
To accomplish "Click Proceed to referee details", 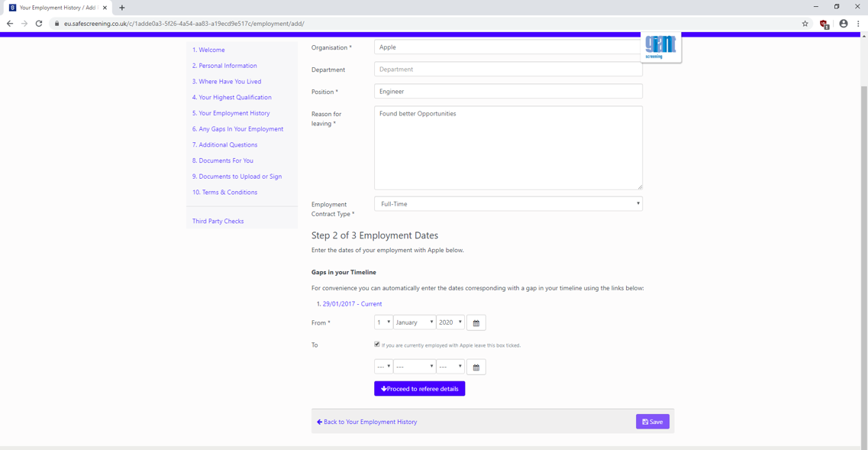I will (x=419, y=388).
